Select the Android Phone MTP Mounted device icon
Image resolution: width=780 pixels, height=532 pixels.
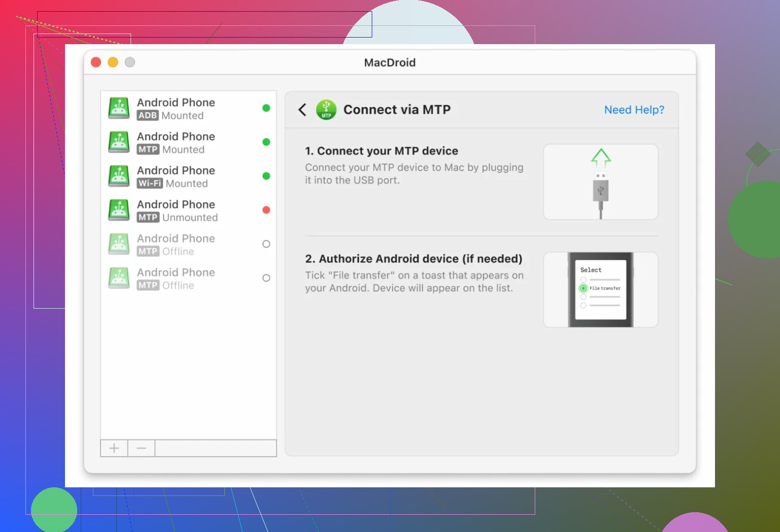click(119, 142)
